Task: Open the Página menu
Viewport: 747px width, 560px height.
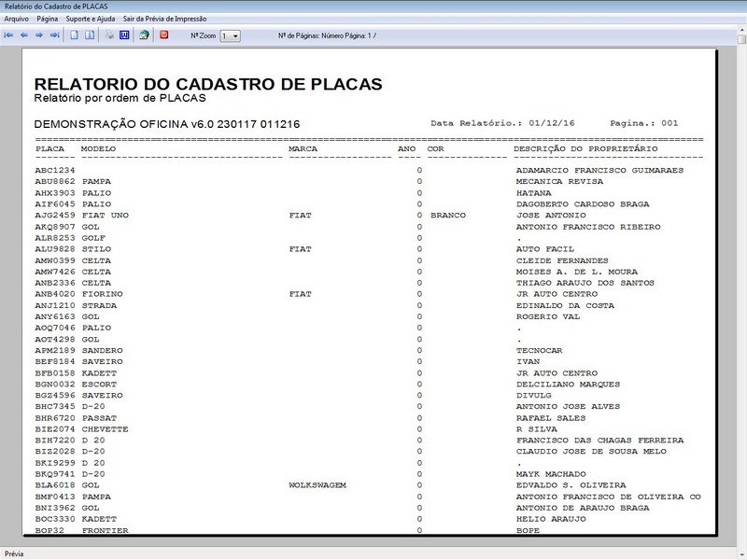Action: point(49,17)
